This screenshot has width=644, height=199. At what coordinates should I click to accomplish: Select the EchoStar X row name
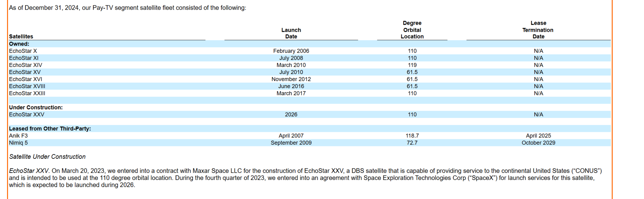23,51
